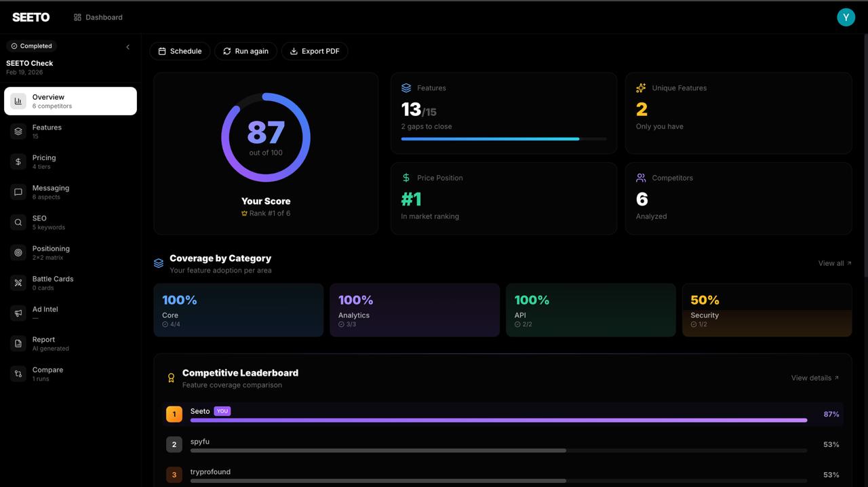Open the Features sidebar icon
The image size is (868, 487).
pos(18,132)
